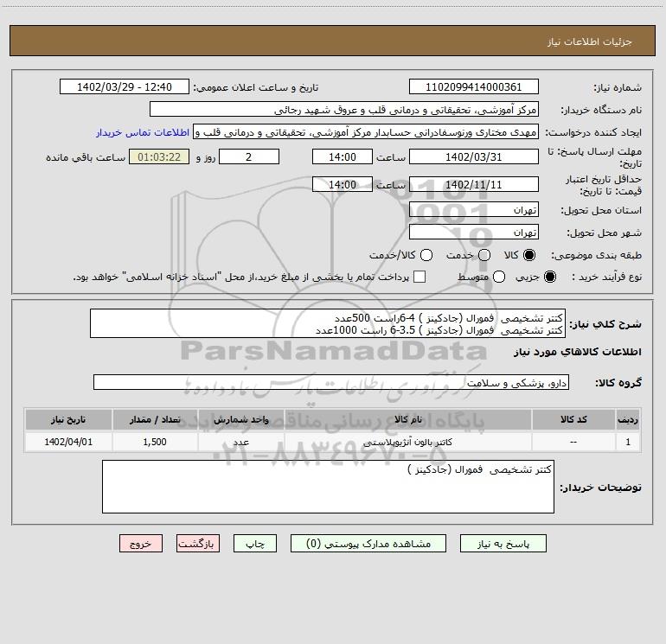
Task: Click the شرح کلی نیاز description box
Action: tap(328, 323)
